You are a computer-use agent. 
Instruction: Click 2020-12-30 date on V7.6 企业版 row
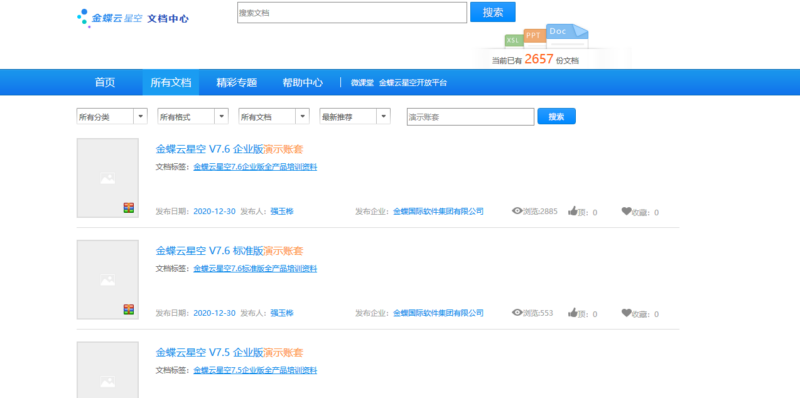214,211
